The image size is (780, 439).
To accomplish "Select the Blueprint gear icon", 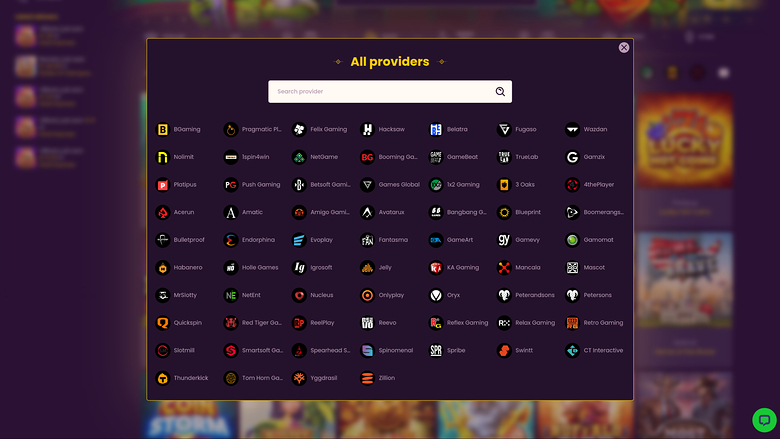I will pos(504,212).
